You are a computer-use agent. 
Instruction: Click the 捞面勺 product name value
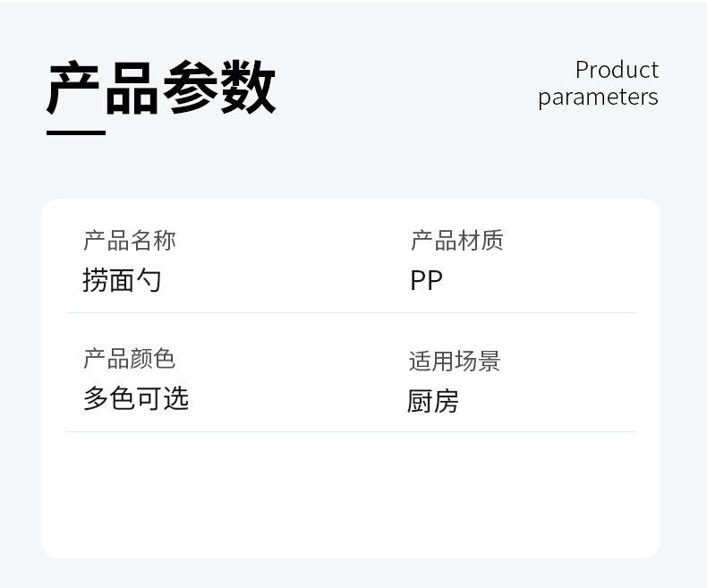click(x=122, y=280)
